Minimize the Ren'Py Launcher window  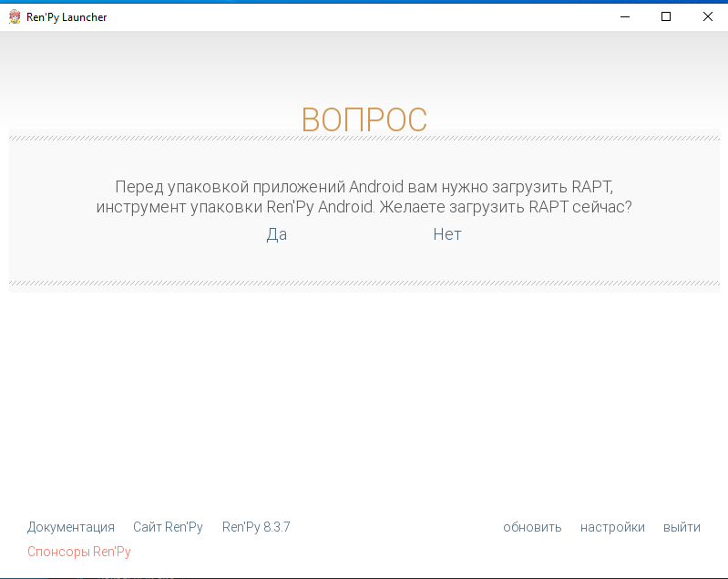point(625,16)
